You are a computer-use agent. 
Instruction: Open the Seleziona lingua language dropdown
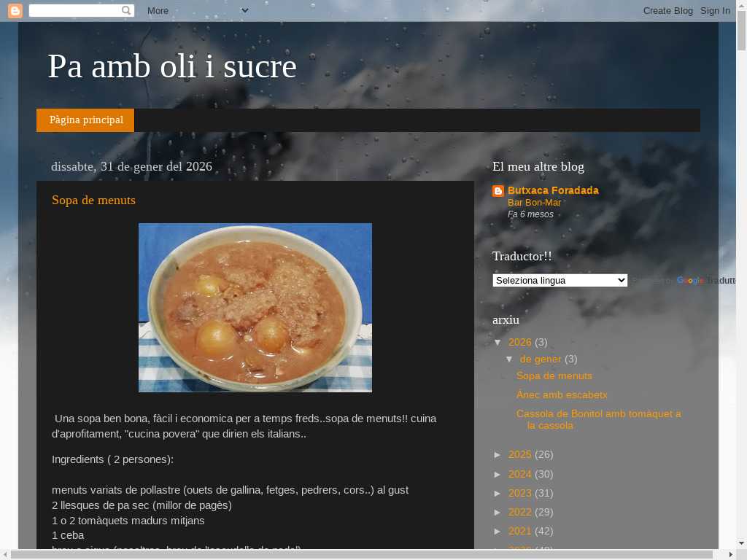560,281
